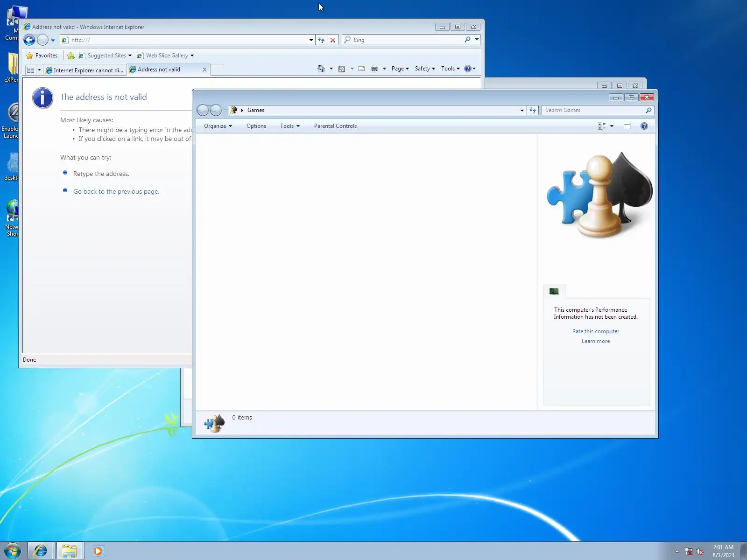This screenshot has width=747, height=560.
Task: Click the clock in the taskbar
Action: 723,551
